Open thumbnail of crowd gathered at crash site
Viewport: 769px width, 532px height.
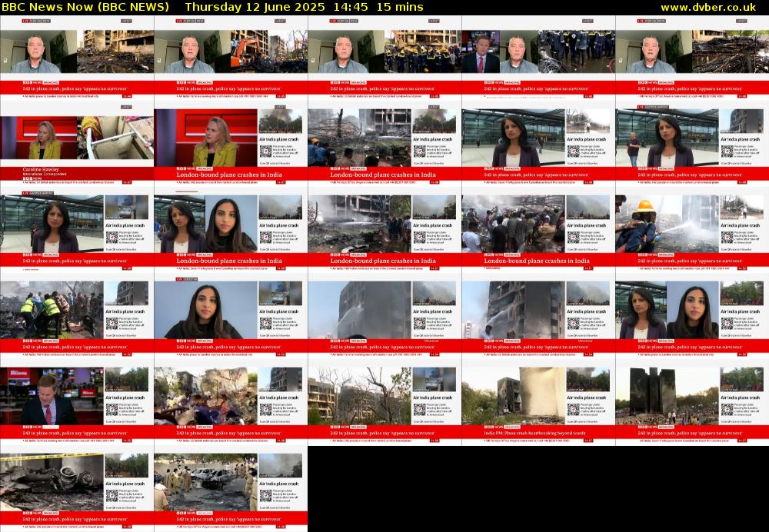click(x=538, y=230)
